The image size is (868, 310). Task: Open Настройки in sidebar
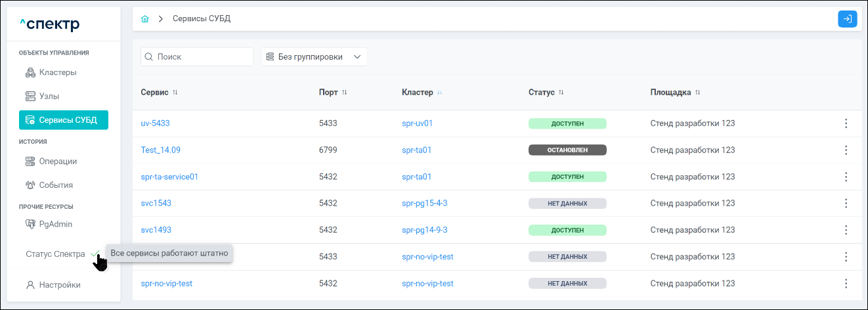(59, 285)
